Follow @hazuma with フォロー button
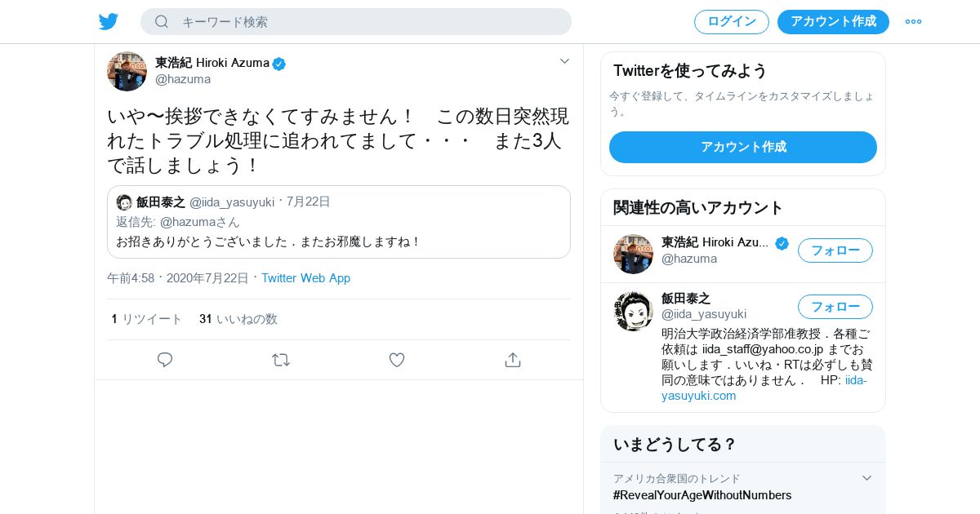Image resolution: width=980 pixels, height=514 pixels. [835, 250]
